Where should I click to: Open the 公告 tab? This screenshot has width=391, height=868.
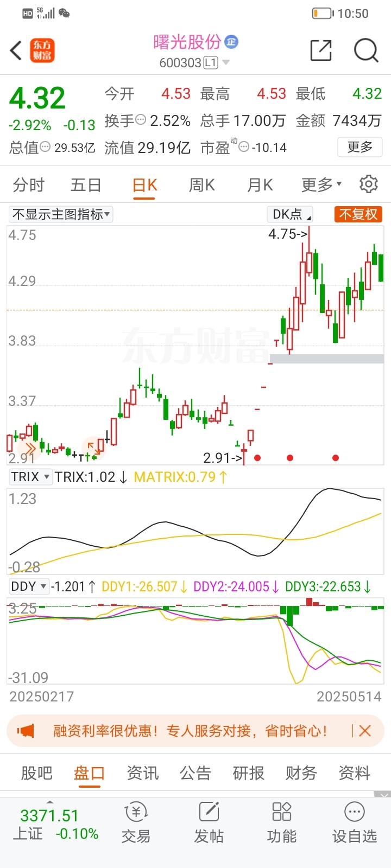(195, 773)
